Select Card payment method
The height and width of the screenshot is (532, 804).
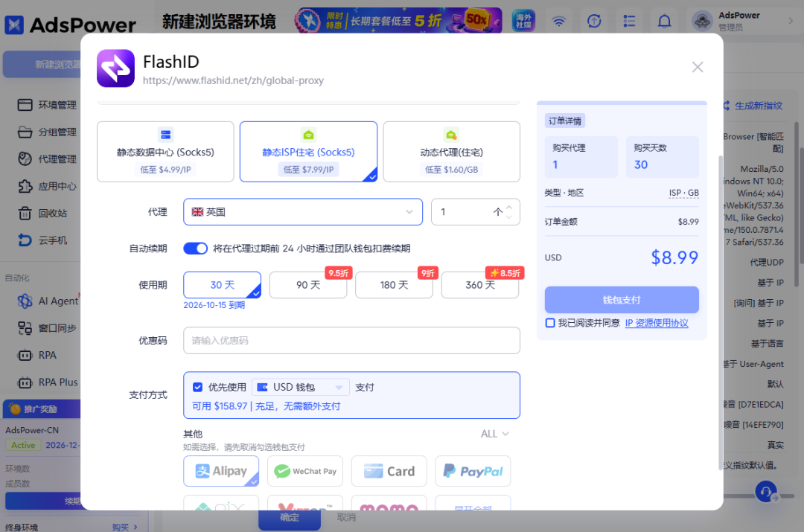click(389, 471)
